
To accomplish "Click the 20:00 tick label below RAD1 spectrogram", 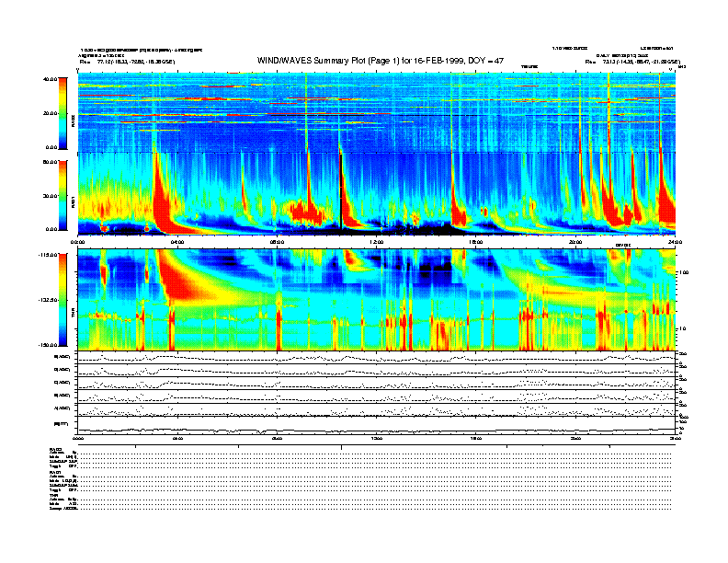I will pos(575,242).
